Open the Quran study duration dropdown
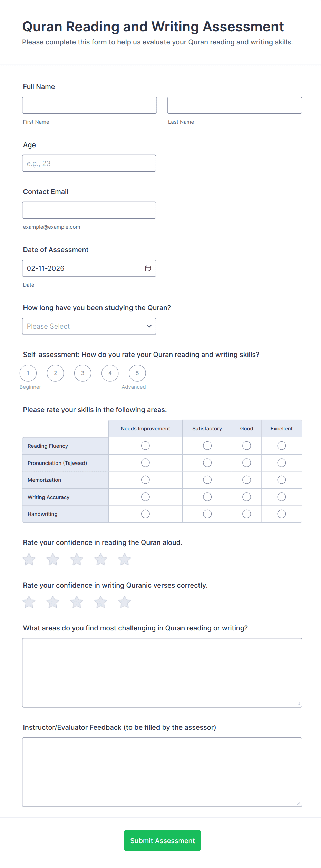 click(89, 326)
